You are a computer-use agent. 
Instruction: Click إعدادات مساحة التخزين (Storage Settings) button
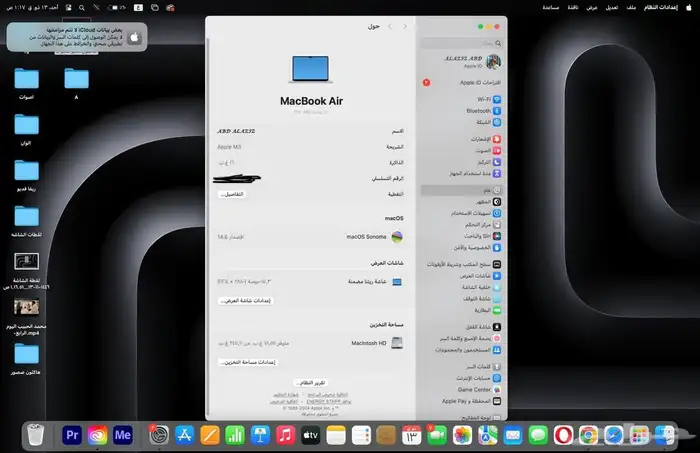[246, 361]
